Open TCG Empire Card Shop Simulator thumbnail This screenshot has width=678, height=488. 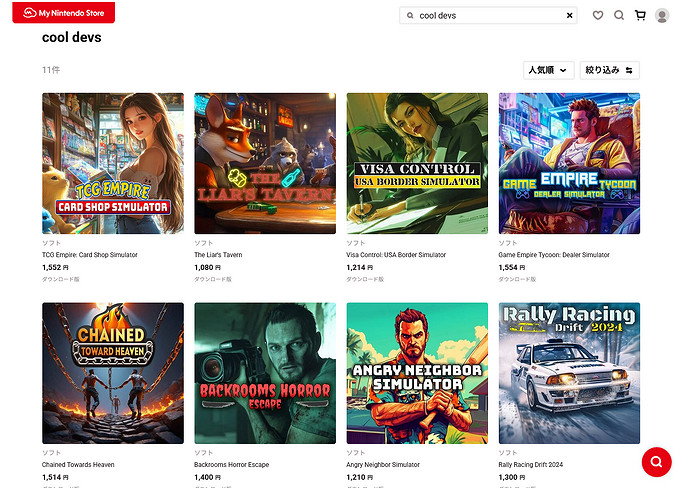pos(113,163)
